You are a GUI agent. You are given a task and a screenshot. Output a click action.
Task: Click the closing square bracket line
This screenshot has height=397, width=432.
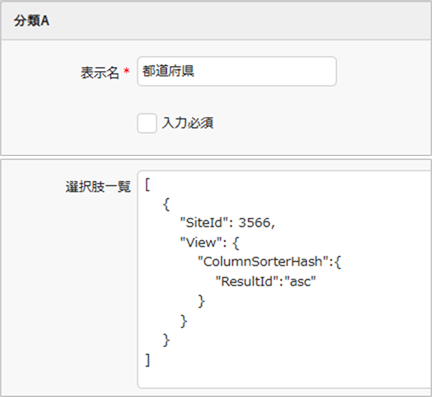click(x=148, y=360)
